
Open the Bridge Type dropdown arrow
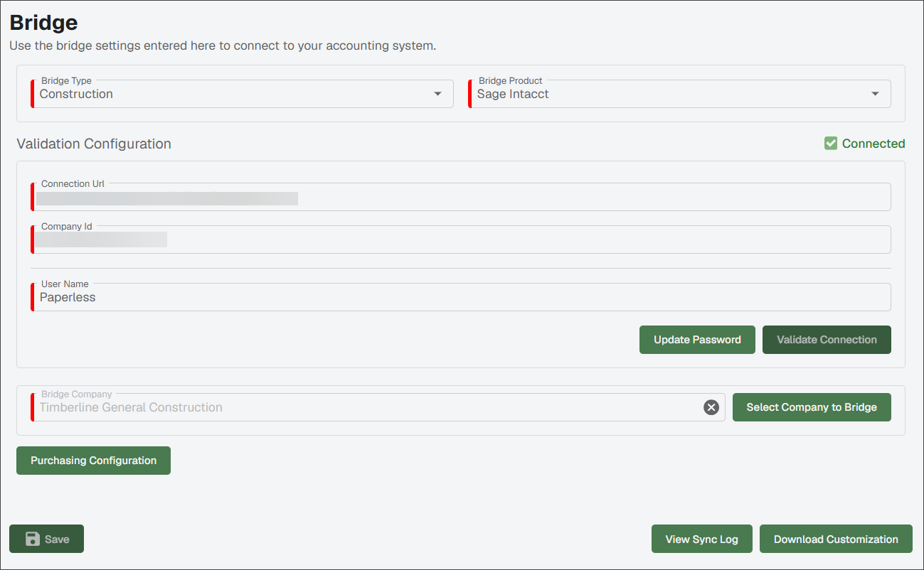click(x=438, y=94)
